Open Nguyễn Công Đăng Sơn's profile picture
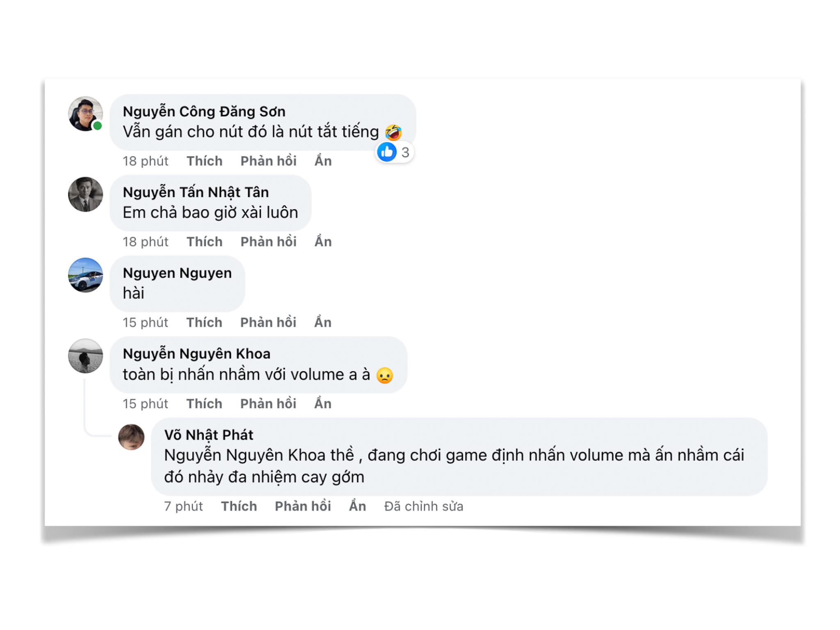This screenshot has height=630, width=840. pyautogui.click(x=85, y=114)
